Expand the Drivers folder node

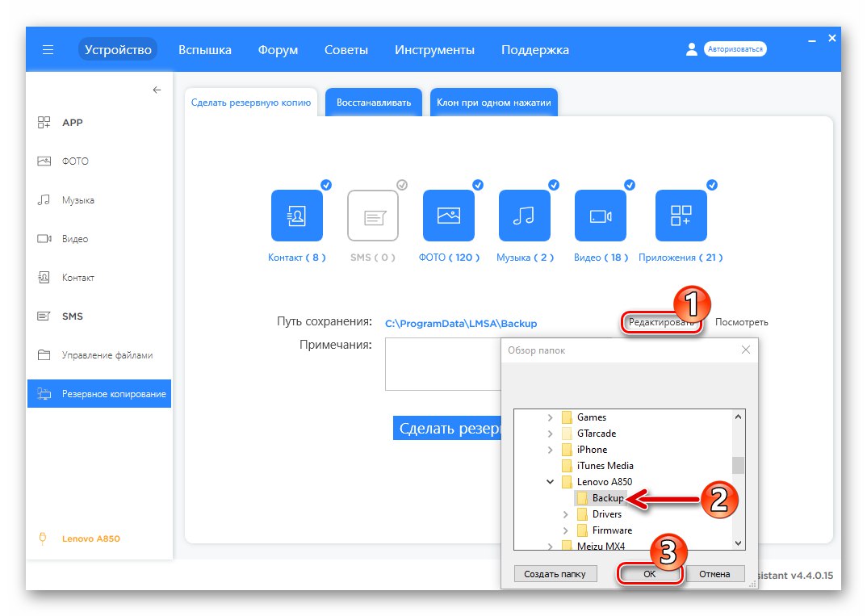(x=565, y=514)
